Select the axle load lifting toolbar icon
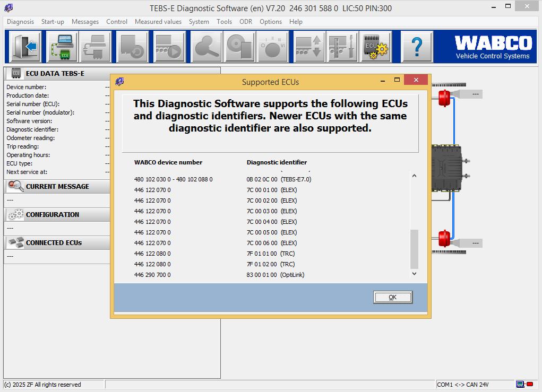The width and height of the screenshot is (542, 392). pos(308,47)
